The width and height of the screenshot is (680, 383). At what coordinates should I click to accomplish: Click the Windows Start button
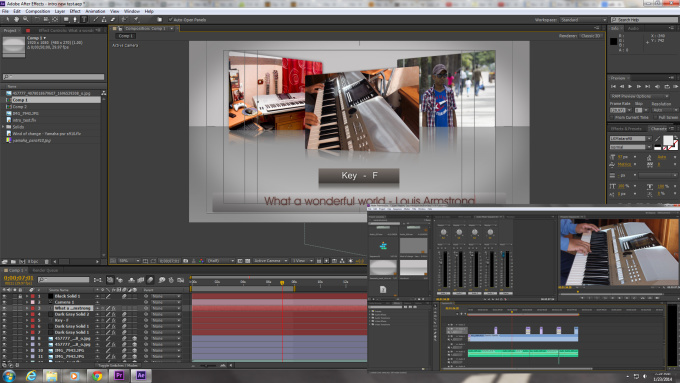[9, 376]
